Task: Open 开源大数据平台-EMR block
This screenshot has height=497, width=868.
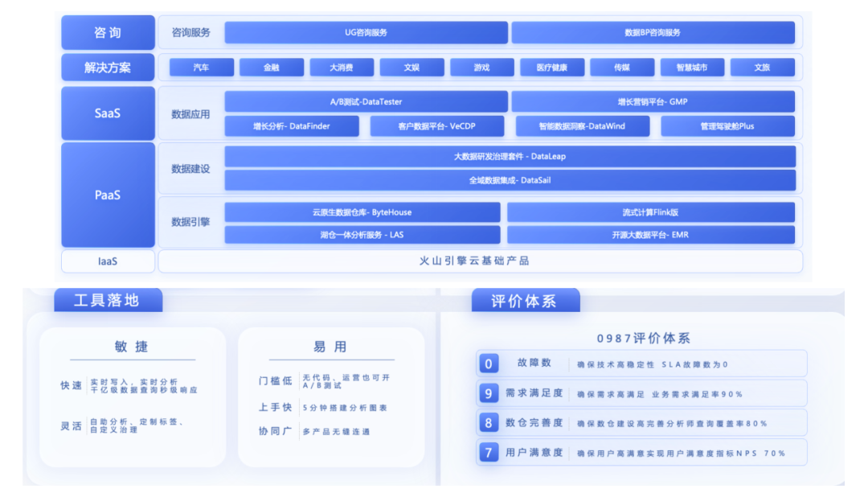Action: click(650, 235)
